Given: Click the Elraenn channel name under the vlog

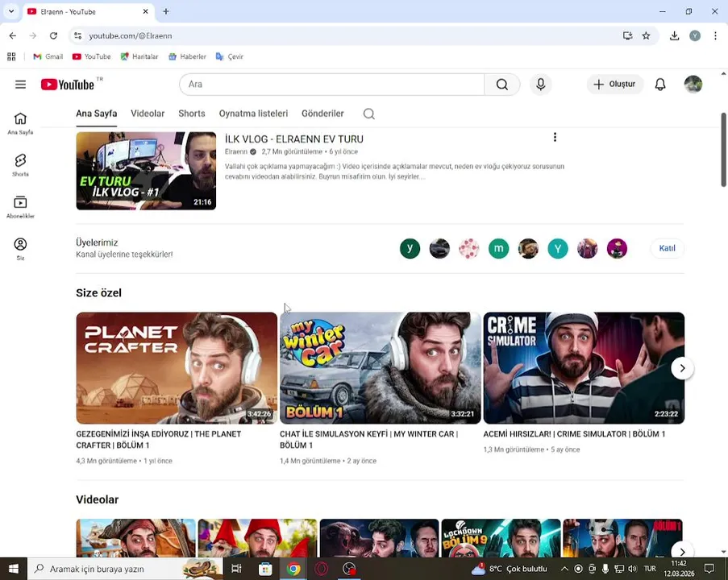Looking at the screenshot, I should tap(236, 151).
